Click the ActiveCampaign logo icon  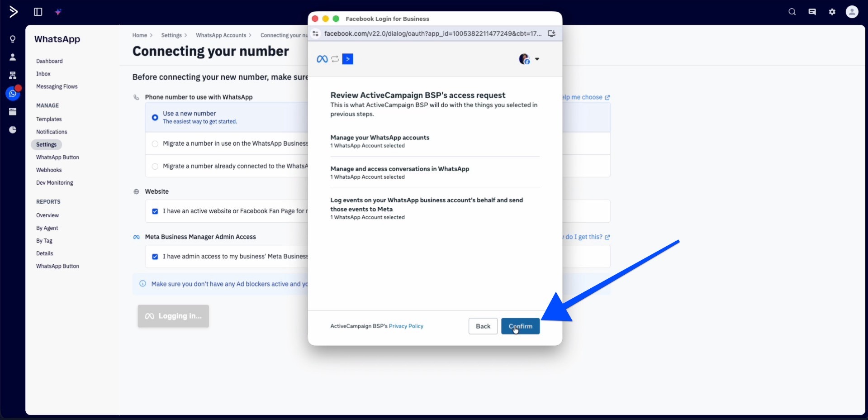point(14,12)
